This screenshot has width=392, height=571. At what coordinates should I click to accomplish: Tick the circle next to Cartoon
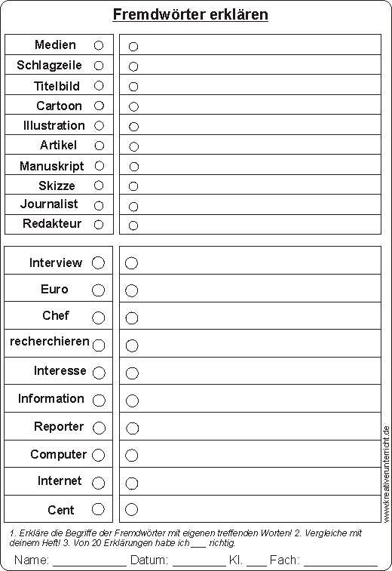[x=99, y=106]
